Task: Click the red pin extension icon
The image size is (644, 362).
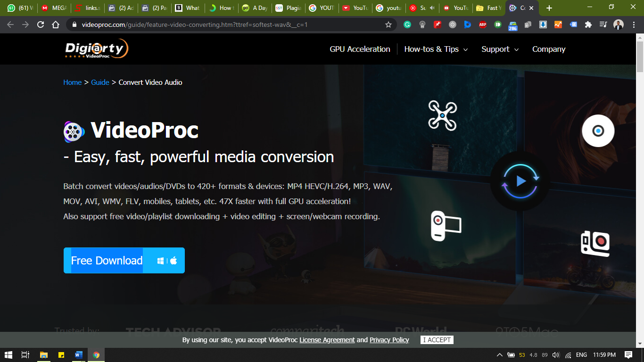Action: [438, 25]
